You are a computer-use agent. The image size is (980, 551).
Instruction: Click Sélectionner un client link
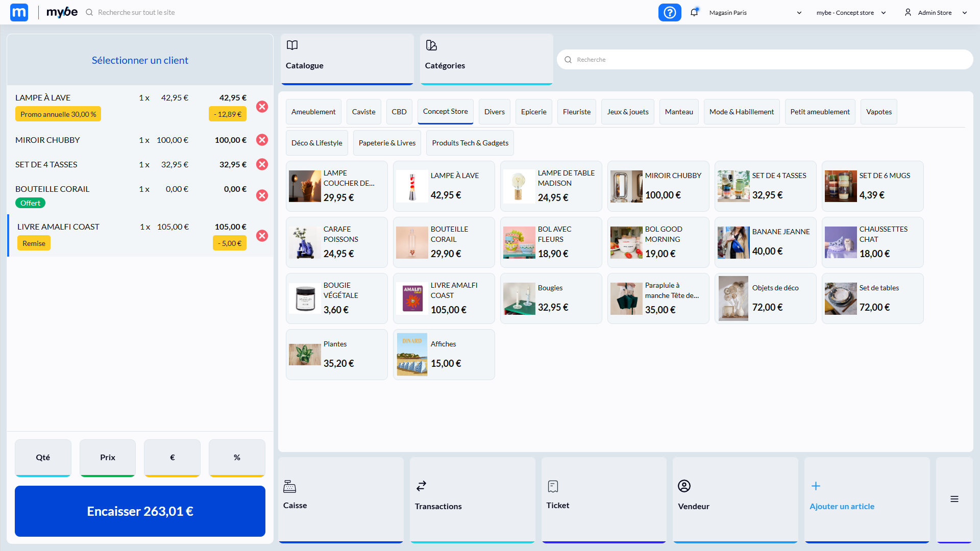[x=140, y=60]
